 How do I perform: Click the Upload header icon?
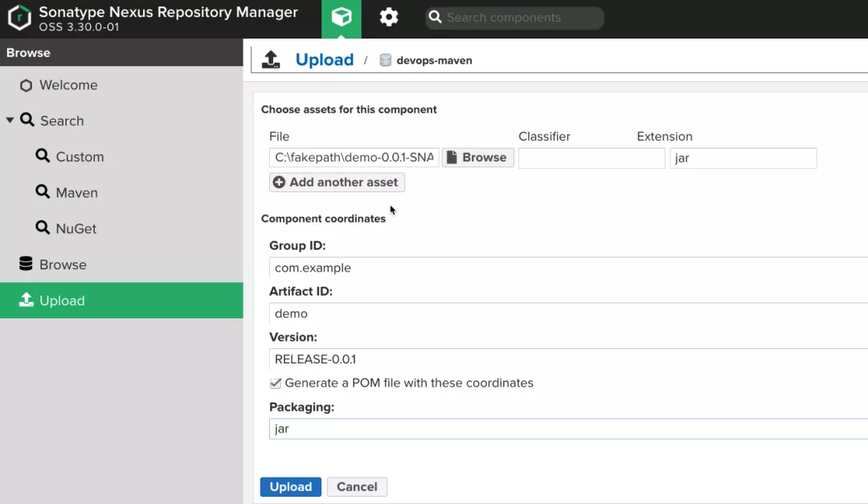coord(271,59)
